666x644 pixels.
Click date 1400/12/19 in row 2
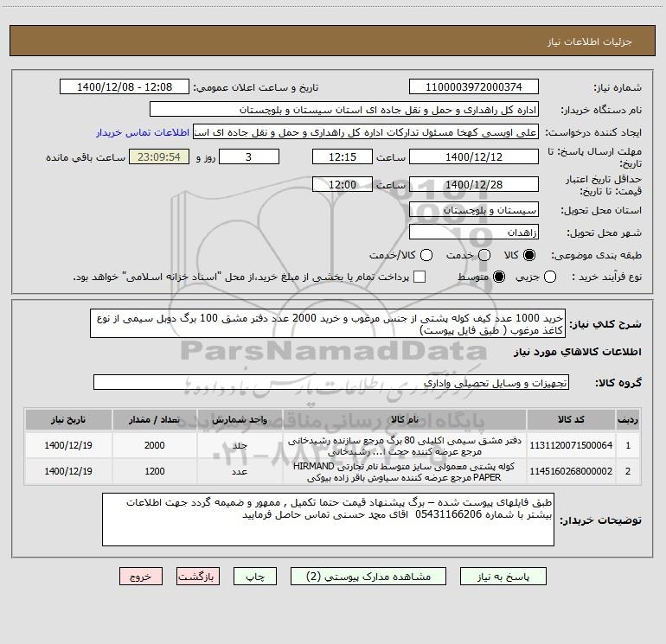(68, 471)
